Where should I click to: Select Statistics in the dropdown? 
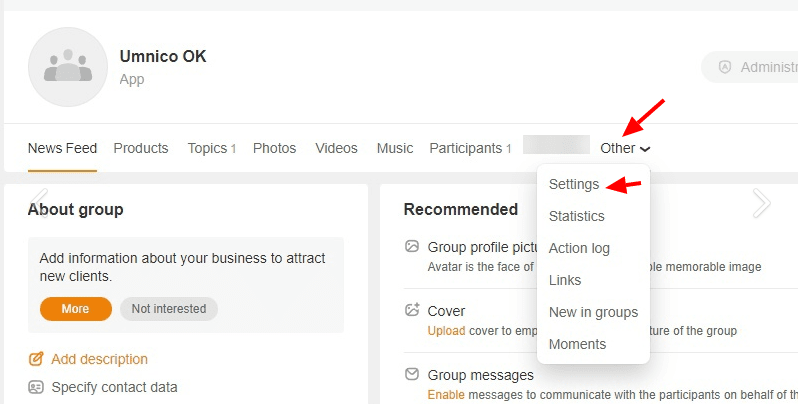[576, 216]
